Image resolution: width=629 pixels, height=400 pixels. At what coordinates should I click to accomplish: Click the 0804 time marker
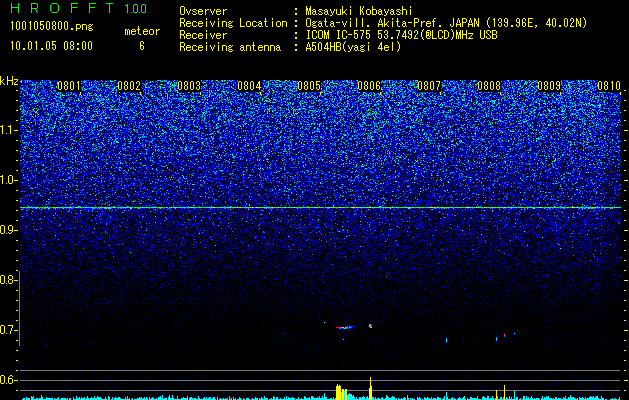pos(249,86)
